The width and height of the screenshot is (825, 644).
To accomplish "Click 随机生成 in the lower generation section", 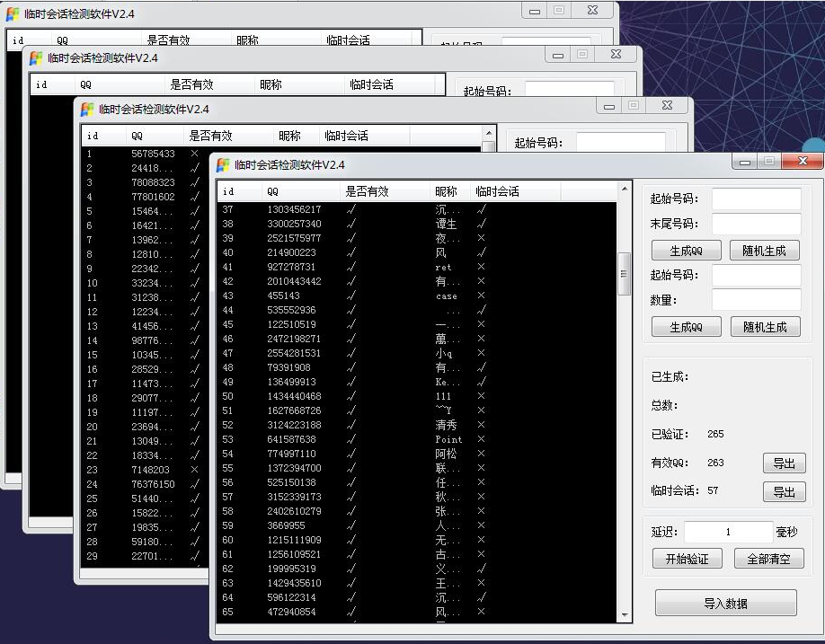I will 764,326.
